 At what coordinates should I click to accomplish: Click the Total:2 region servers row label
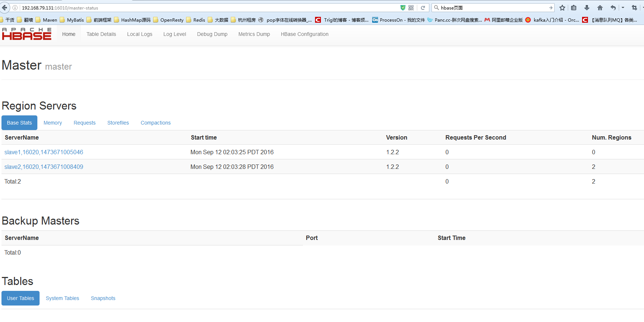point(12,181)
